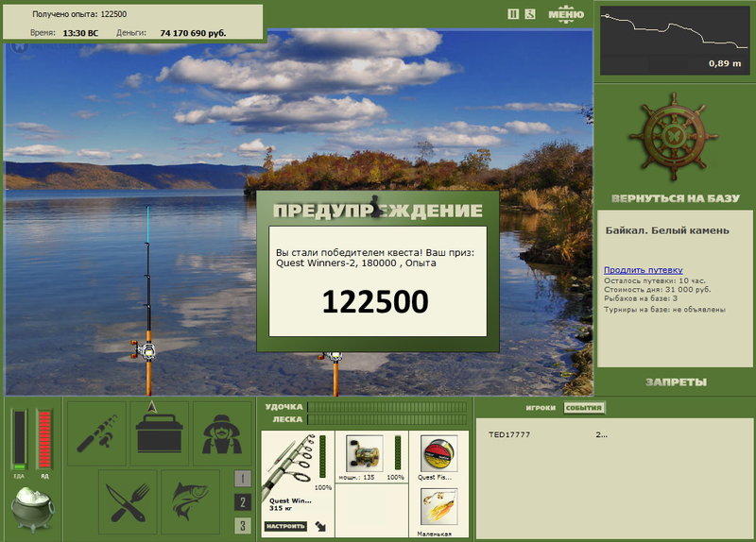Open the fishing rod tackle icon
756x542 pixels.
coord(96,433)
